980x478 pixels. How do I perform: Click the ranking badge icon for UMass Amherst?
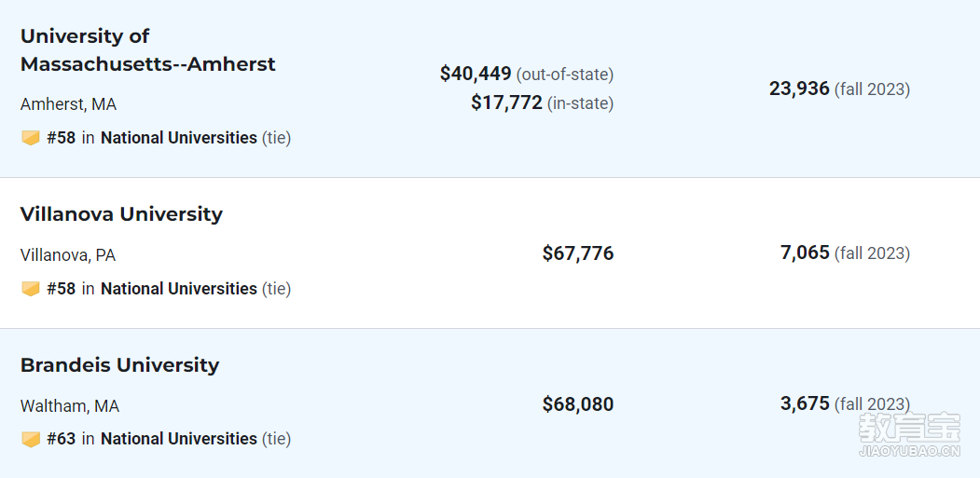tap(31, 138)
